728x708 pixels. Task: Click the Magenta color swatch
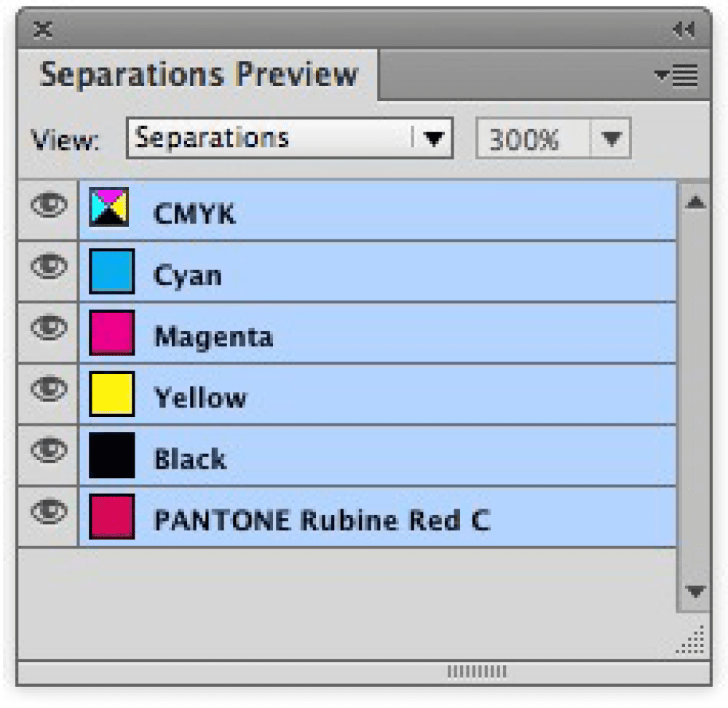coord(111,333)
